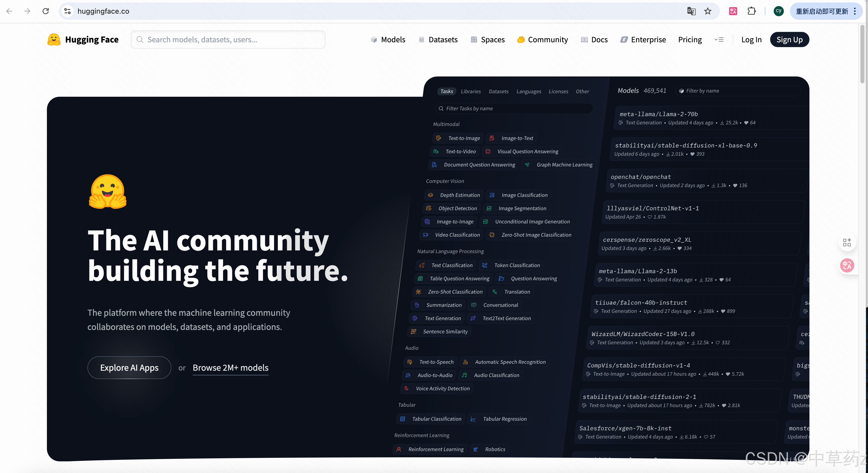Click the Google Translate icon in address bar
Image resolution: width=868 pixels, height=473 pixels.
[691, 11]
